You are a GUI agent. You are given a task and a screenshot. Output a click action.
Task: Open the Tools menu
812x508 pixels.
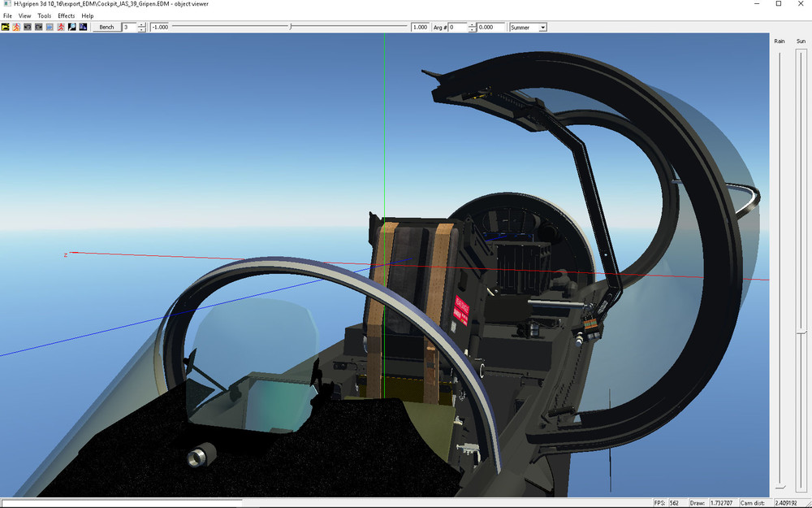pyautogui.click(x=45, y=16)
